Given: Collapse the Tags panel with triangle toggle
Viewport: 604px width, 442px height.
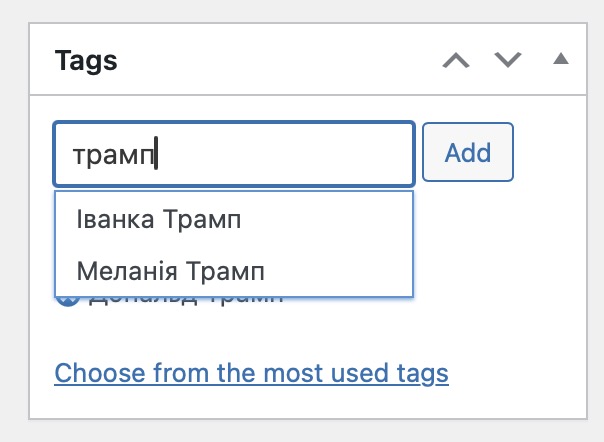Looking at the screenshot, I should [x=561, y=59].
